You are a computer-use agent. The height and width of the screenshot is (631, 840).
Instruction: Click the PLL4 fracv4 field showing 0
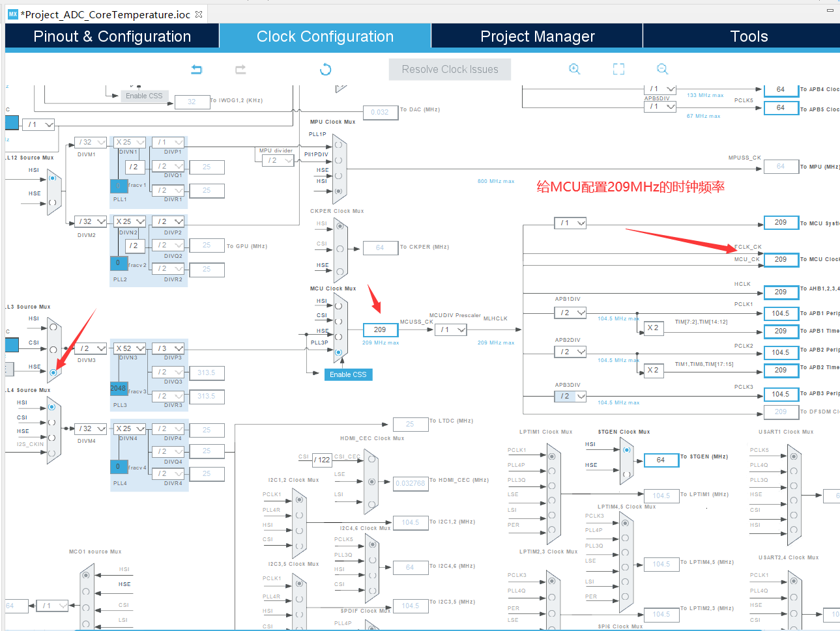pyautogui.click(x=119, y=467)
